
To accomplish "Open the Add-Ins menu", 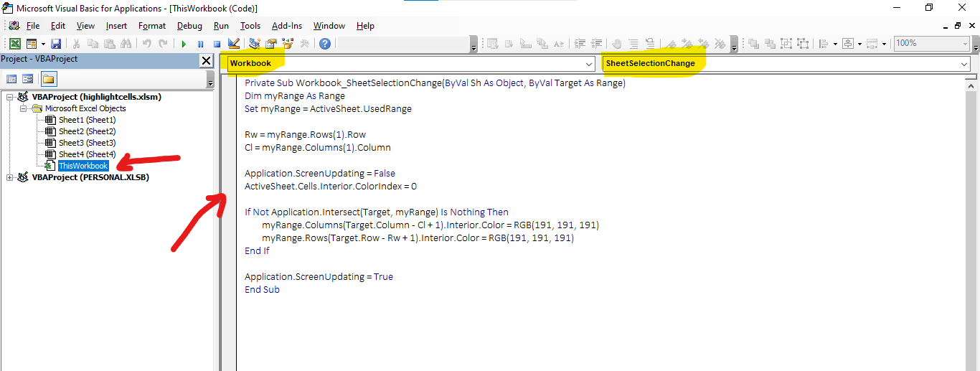I will 287,26.
